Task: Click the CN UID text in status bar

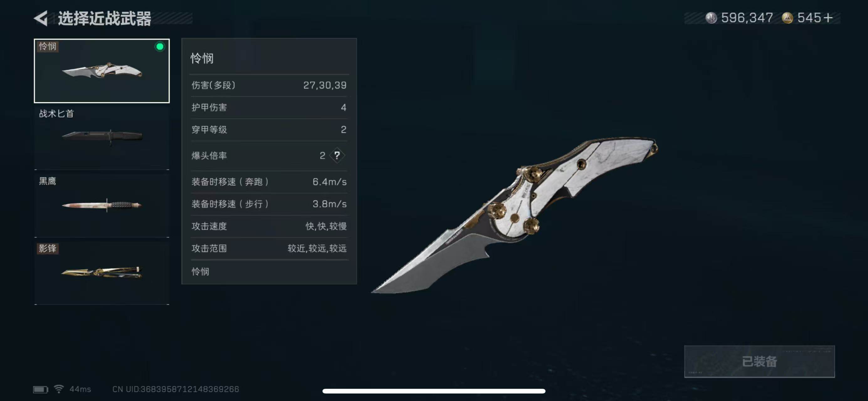Action: click(176, 389)
